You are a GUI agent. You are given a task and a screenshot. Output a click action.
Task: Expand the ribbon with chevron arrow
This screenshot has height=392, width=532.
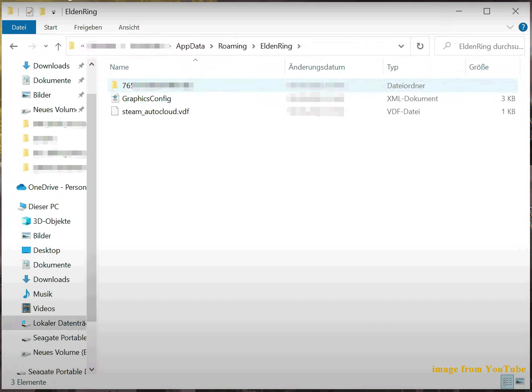510,28
